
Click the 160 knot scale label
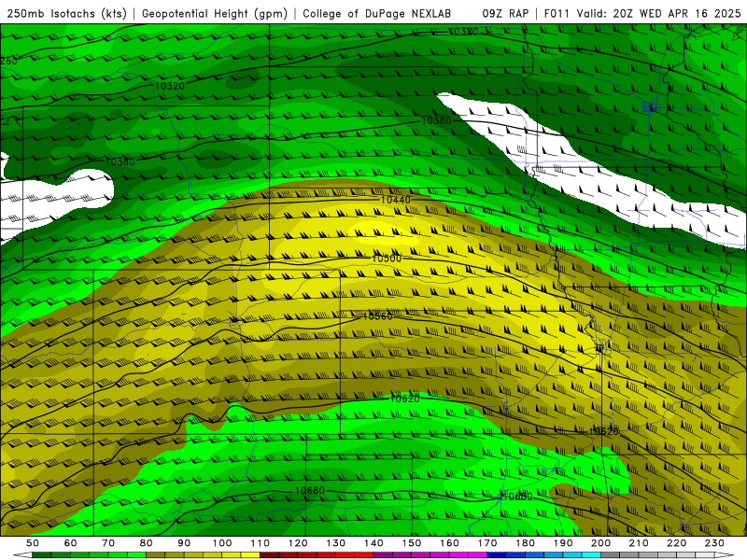[450, 543]
